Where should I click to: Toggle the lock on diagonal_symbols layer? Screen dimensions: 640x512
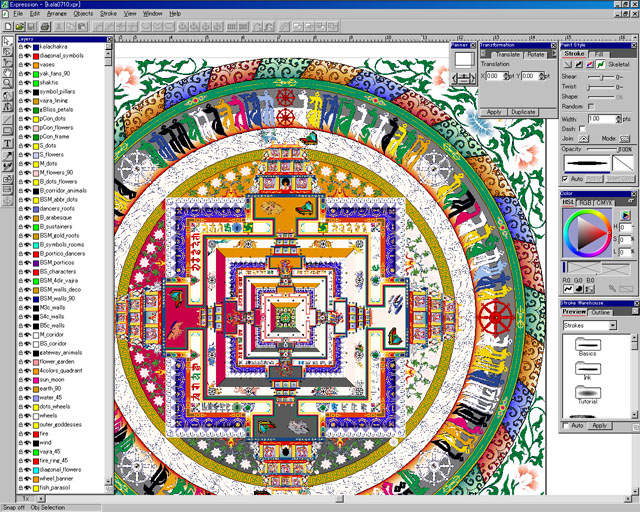21,56
